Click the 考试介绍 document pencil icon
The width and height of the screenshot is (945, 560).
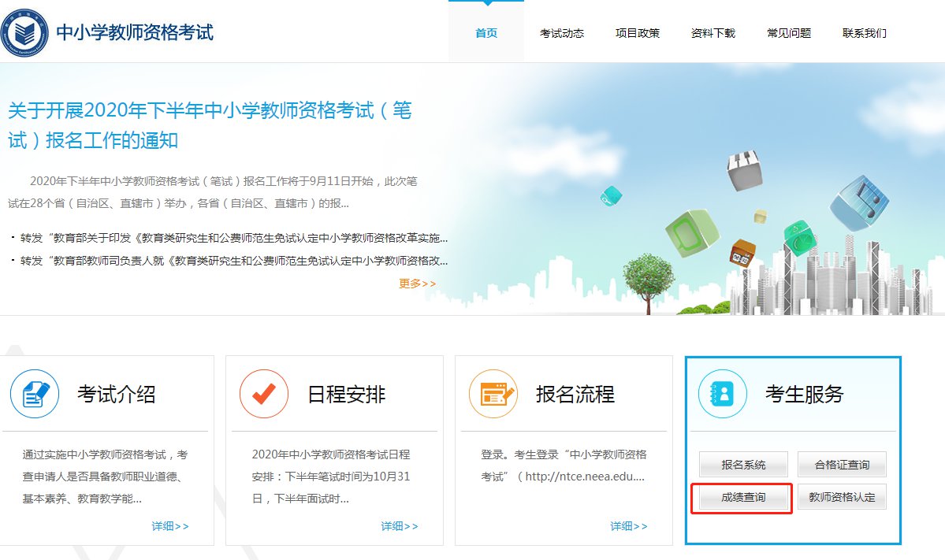35,394
